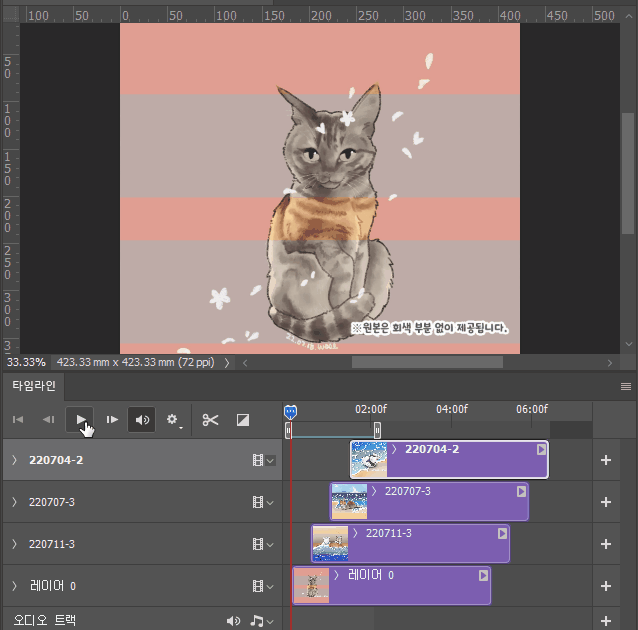638x630 pixels.
Task: Select the 220711-3 clip thumbnail
Action: point(330,543)
